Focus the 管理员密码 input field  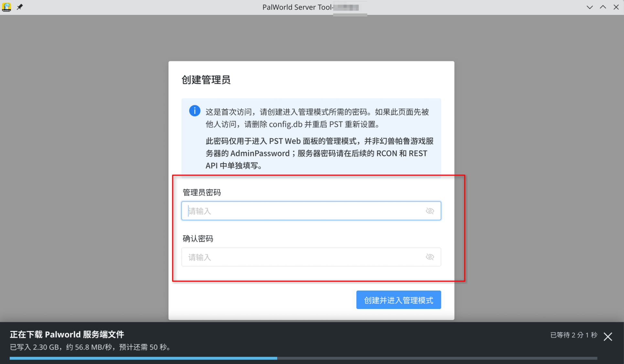tap(311, 211)
